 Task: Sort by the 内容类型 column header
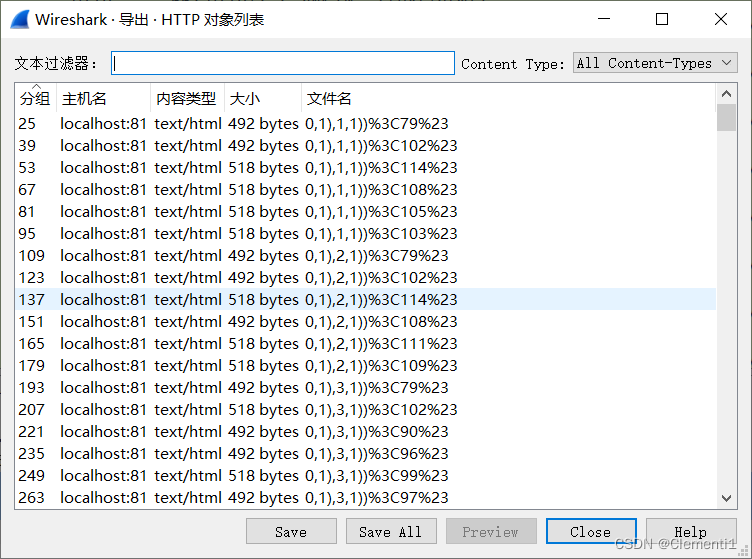187,98
